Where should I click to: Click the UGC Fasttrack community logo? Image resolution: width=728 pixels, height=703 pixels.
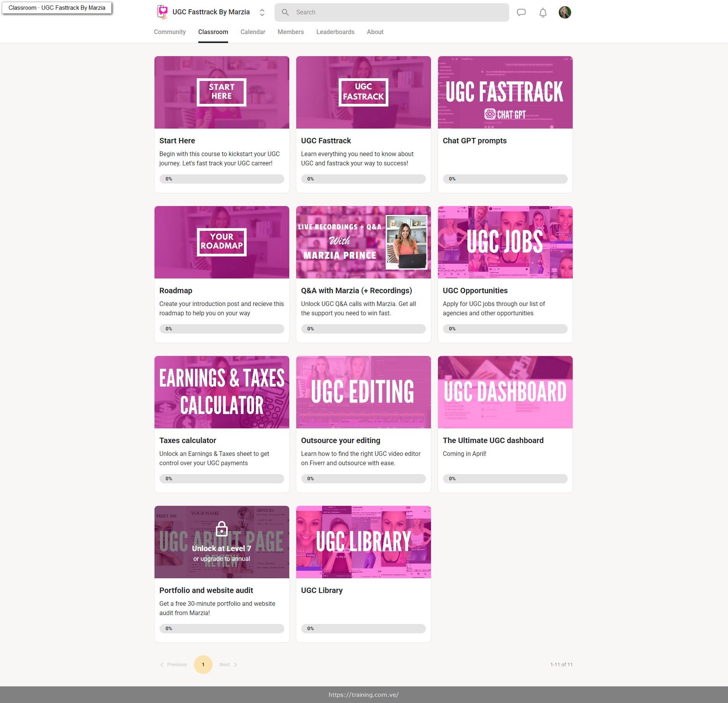(162, 12)
